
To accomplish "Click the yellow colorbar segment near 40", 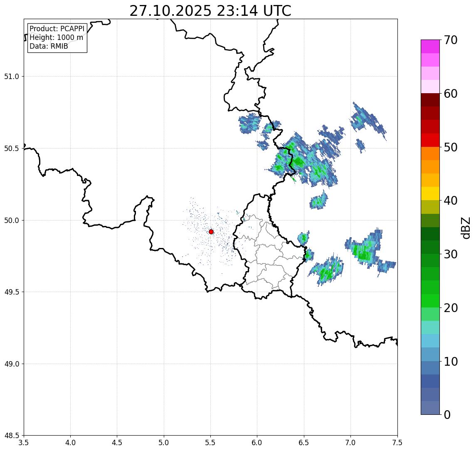I will tap(430, 193).
